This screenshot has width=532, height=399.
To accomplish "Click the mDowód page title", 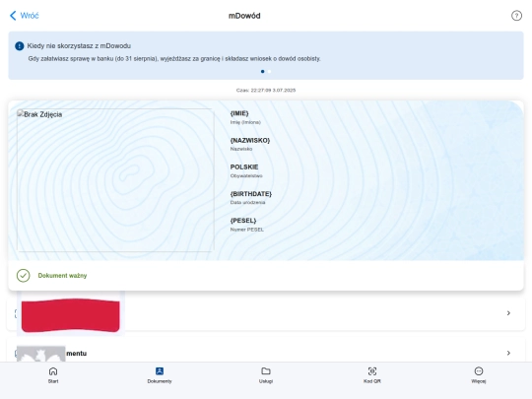I will pos(244,16).
